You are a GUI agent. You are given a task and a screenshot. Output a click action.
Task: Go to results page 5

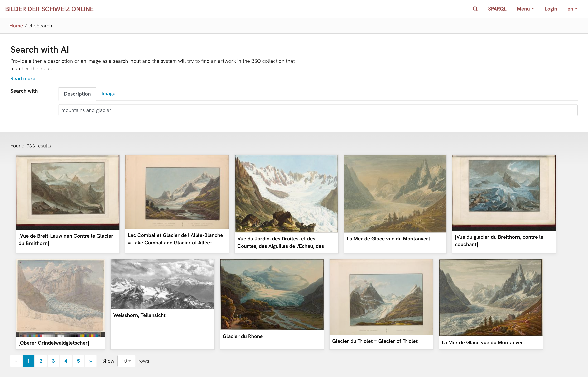click(78, 361)
